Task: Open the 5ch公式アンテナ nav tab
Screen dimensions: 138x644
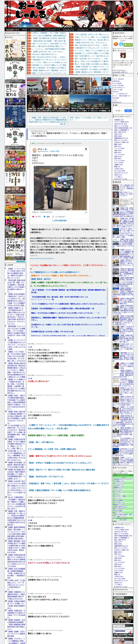Action: (x=13, y=30)
